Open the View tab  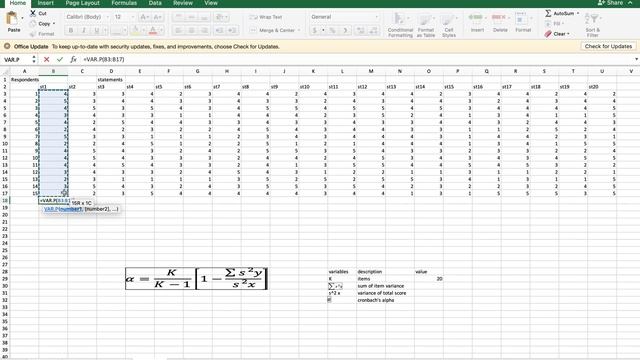[x=211, y=3]
